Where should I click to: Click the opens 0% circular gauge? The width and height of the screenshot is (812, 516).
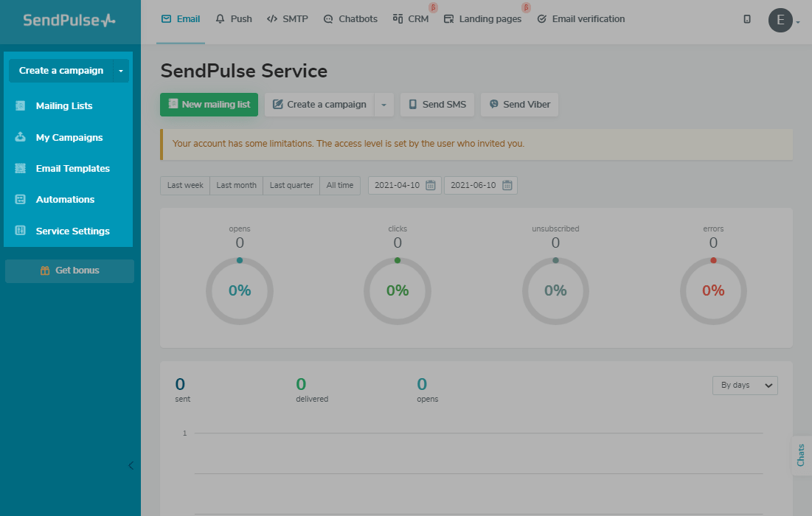tap(239, 291)
